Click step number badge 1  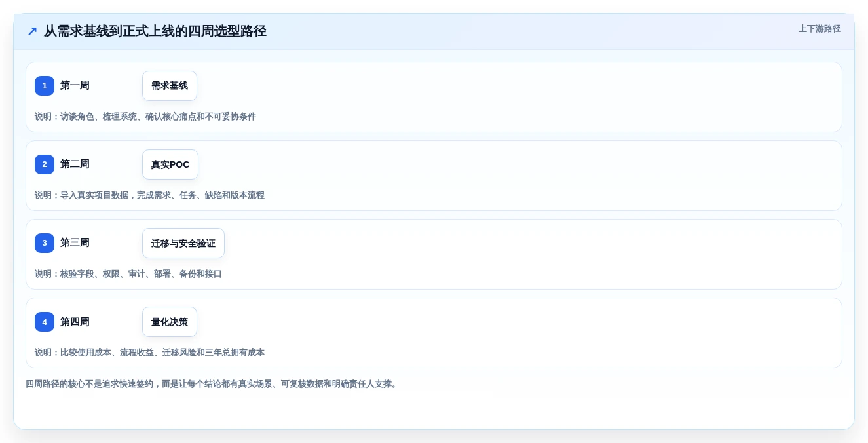click(45, 86)
